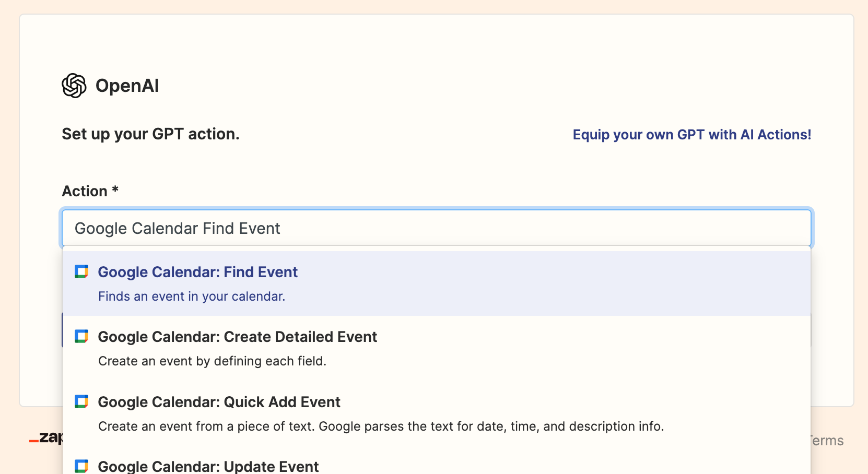Image resolution: width=868 pixels, height=474 pixels.
Task: Click Google Calendar icon beside Create Detailed Event
Action: tap(81, 336)
